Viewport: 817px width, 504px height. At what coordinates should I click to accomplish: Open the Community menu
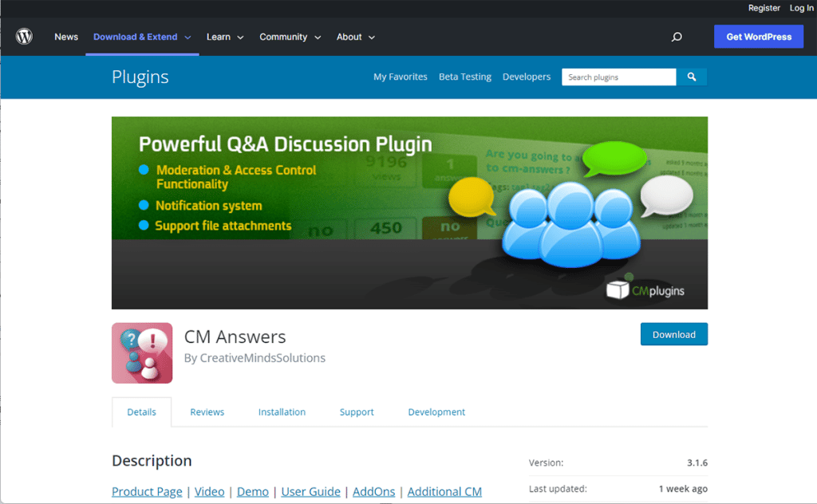(x=283, y=37)
